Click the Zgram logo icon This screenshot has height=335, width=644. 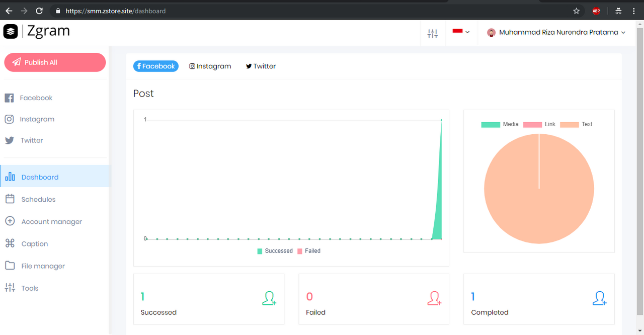[11, 32]
